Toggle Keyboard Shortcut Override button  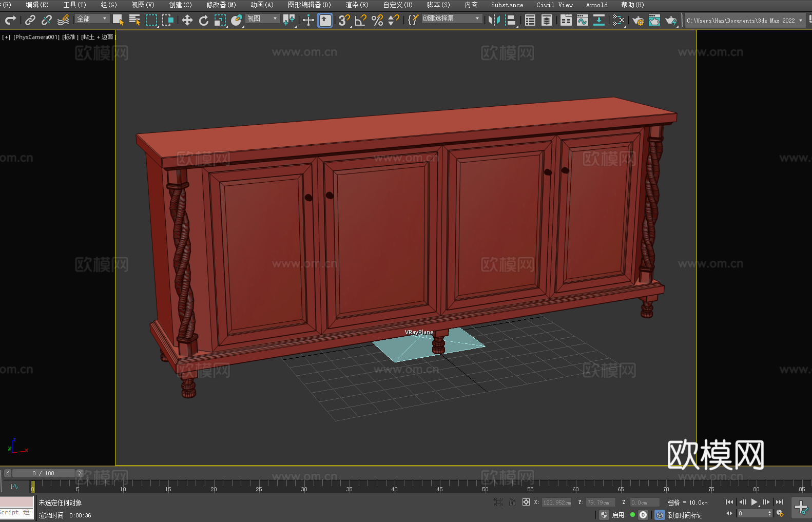(x=325, y=20)
